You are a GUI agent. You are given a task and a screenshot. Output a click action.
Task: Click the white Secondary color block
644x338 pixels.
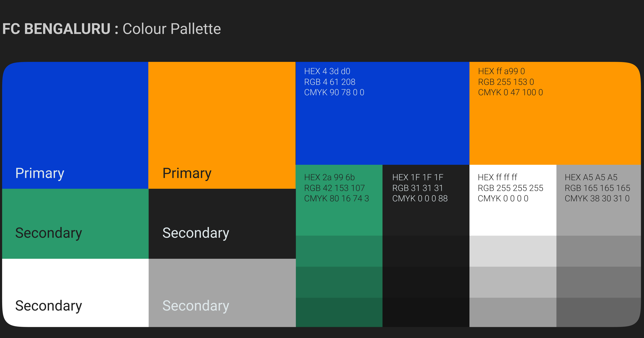click(x=75, y=293)
